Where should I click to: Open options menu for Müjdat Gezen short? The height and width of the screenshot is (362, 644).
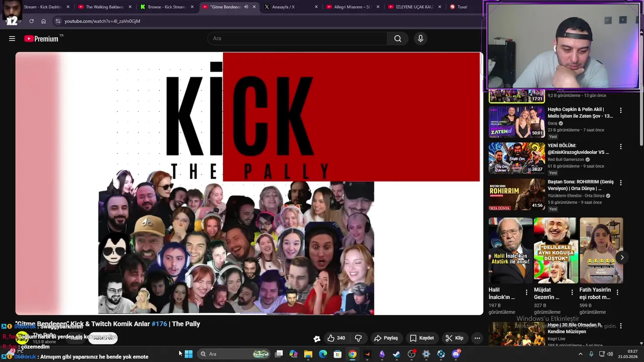572,292
